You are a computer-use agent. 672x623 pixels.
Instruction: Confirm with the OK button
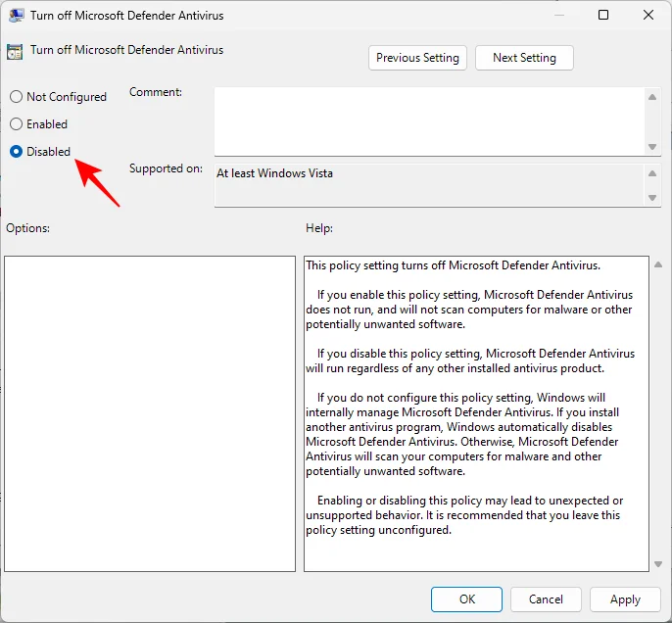[x=466, y=599]
